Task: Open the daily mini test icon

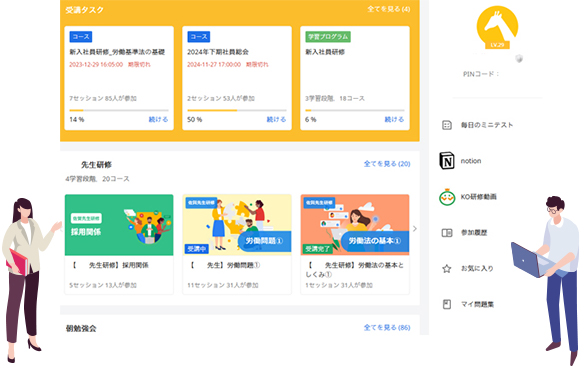Action: click(447, 125)
